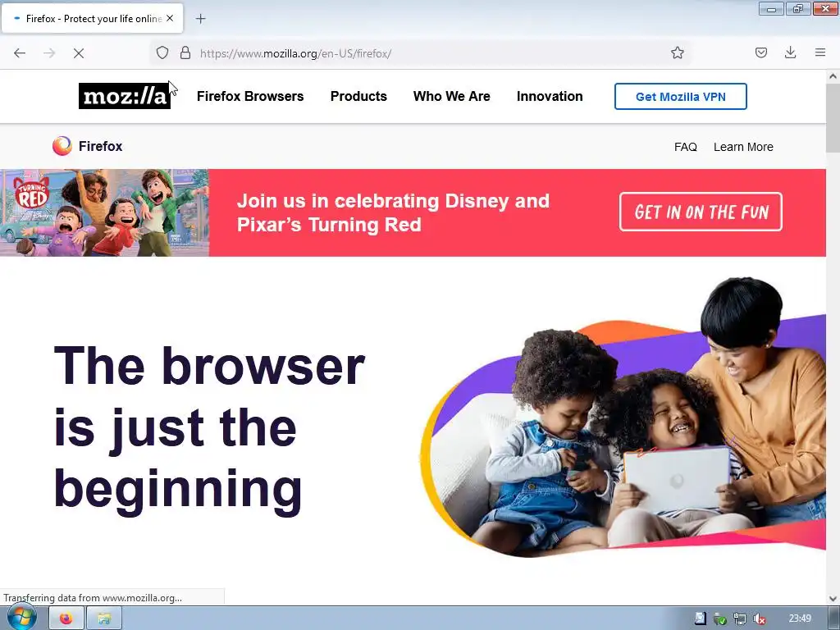
Task: Click the Show desktop strip on the taskbar
Action: tap(833, 619)
